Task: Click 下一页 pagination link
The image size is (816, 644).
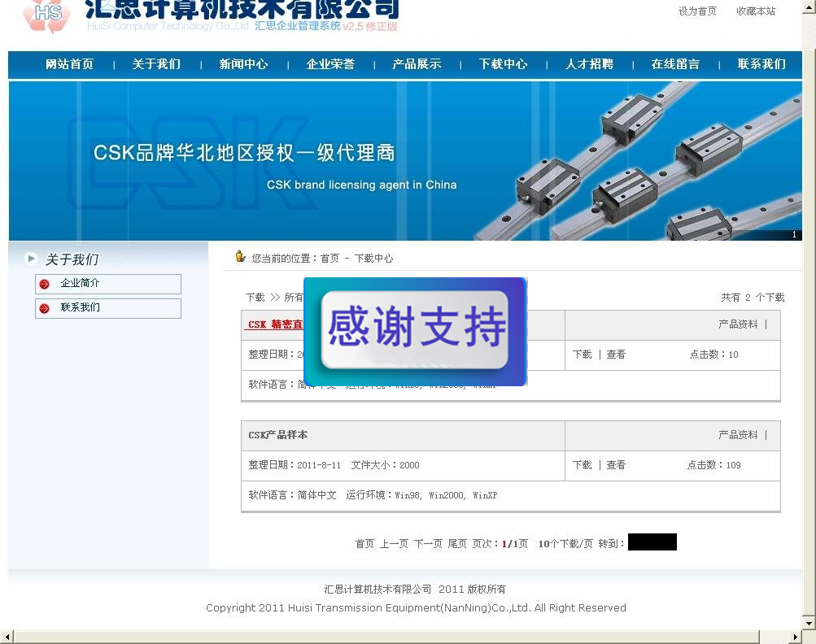Action: (x=428, y=544)
